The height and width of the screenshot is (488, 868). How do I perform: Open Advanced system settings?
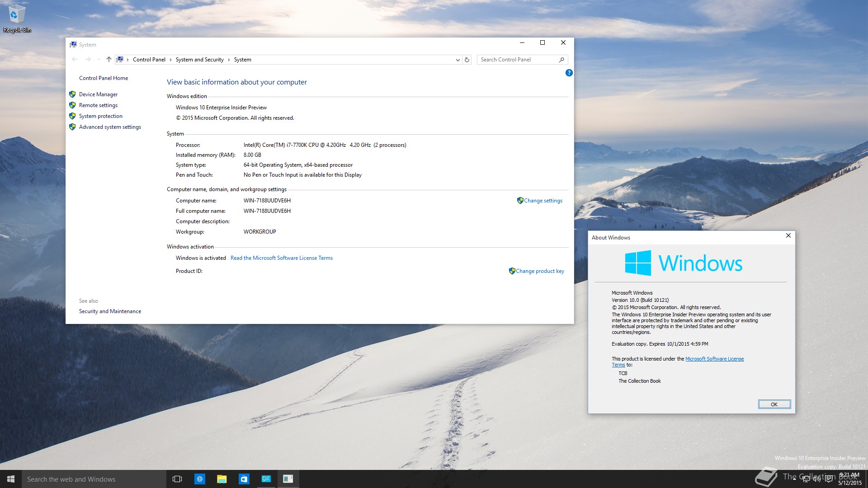[110, 127]
